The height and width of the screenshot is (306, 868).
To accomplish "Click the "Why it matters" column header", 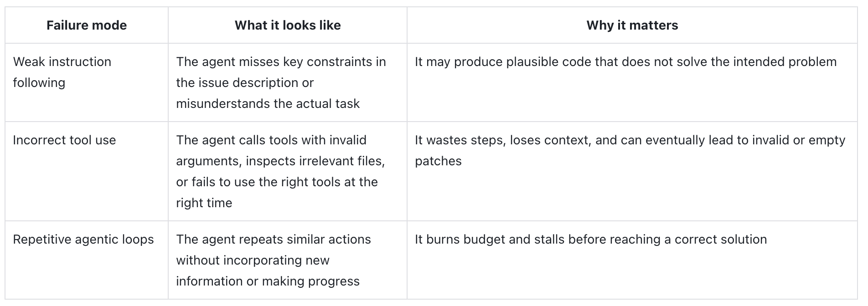I will click(x=632, y=25).
